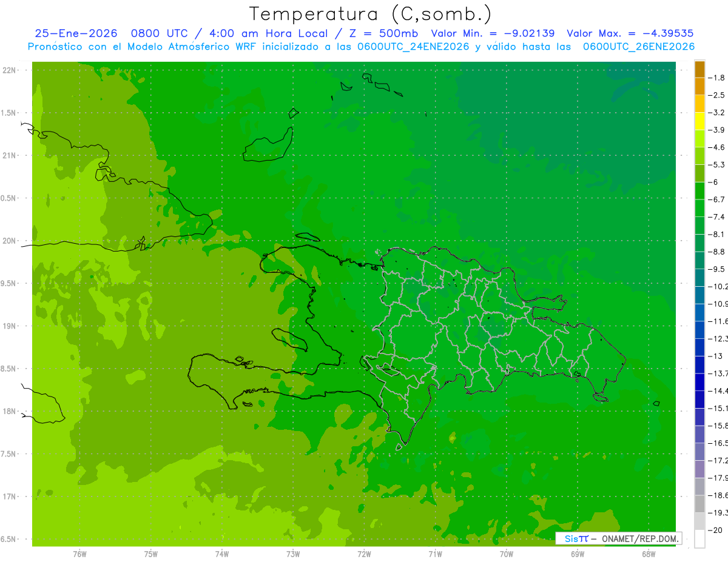The image size is (728, 562).
Task: Click the "21N" latitude label
Action: click(x=9, y=156)
